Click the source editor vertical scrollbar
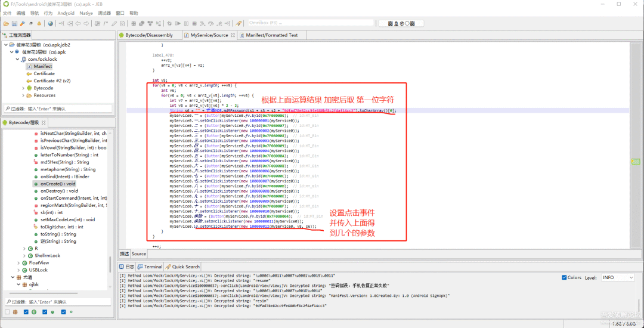This screenshot has width=644, height=328. 636,146
